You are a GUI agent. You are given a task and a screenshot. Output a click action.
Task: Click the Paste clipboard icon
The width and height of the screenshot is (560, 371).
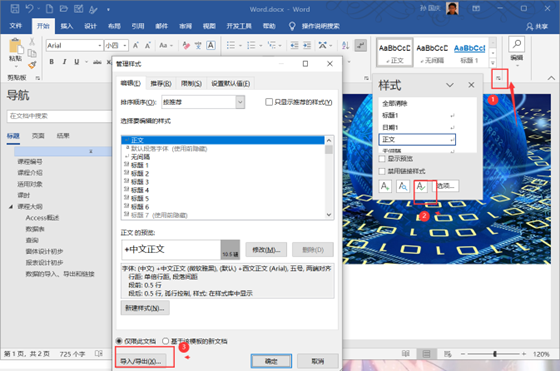[x=16, y=46]
